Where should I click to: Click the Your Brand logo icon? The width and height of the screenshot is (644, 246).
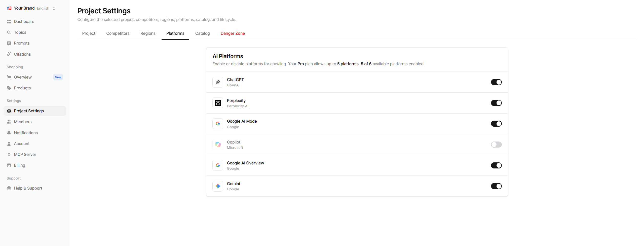(x=9, y=8)
